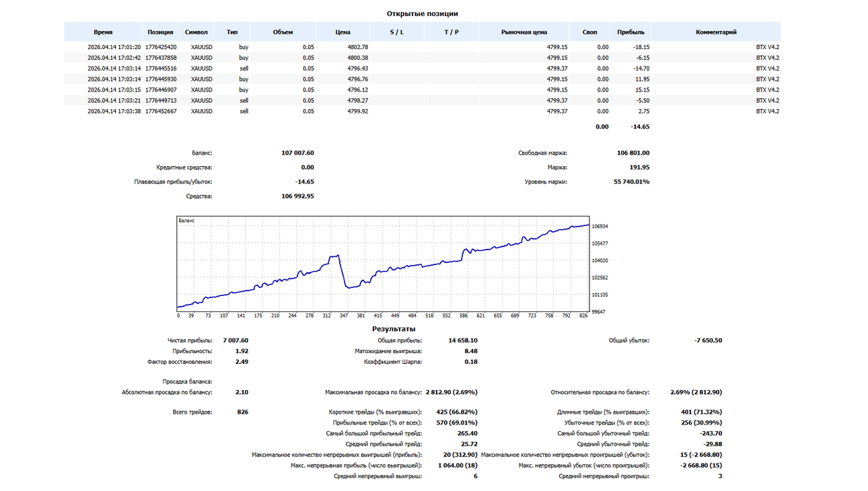Click the open price 4796.43

click(358, 69)
